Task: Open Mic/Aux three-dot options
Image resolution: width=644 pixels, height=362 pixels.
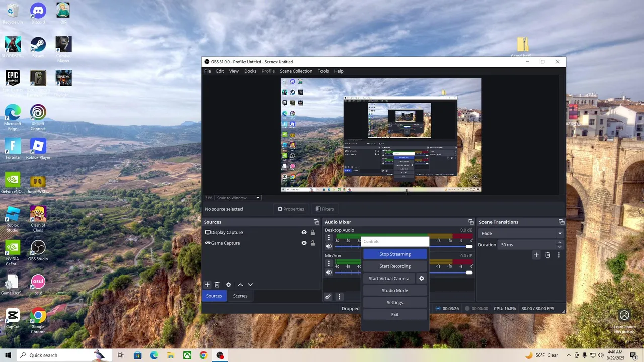Action: [329, 263]
